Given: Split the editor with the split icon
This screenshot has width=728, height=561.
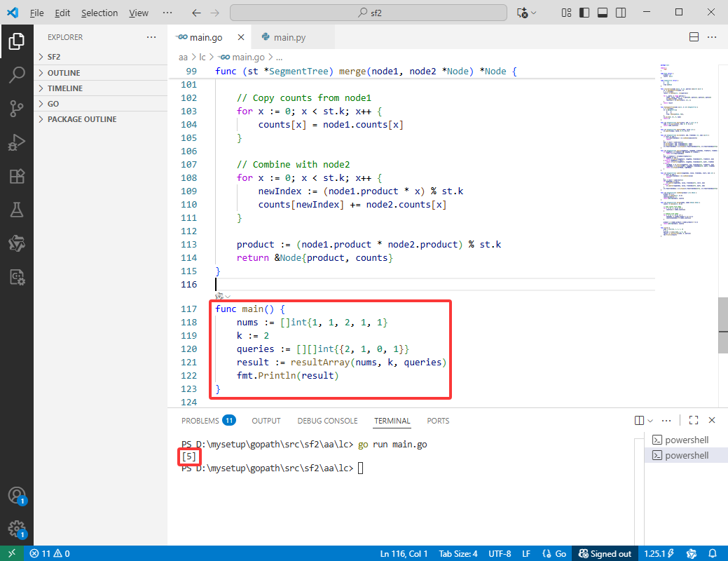Looking at the screenshot, I should (x=694, y=37).
